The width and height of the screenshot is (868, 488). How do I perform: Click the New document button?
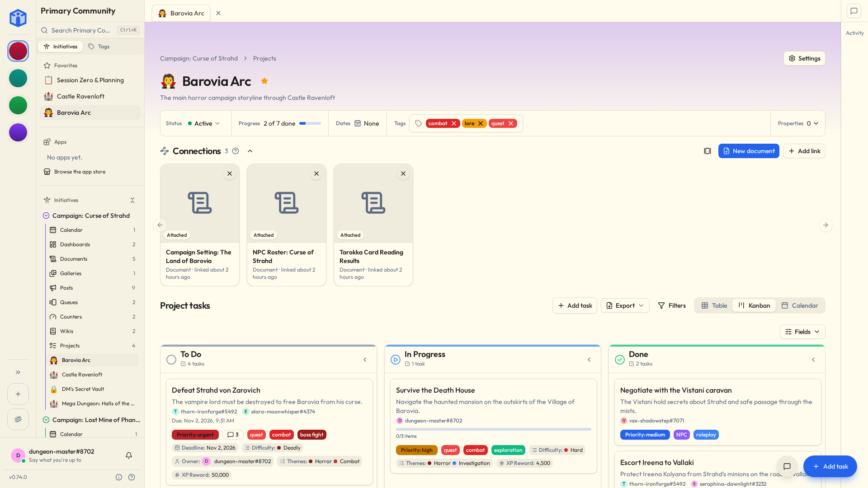tap(749, 151)
